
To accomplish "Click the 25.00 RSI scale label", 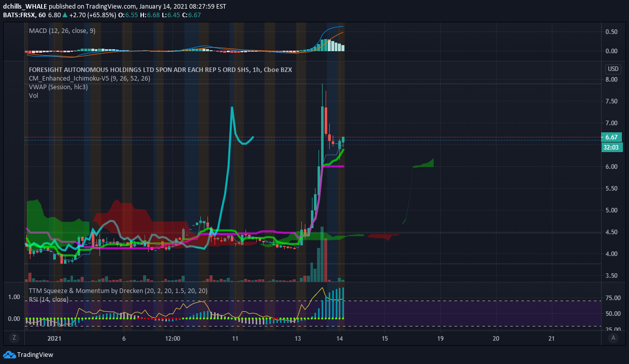I will pos(613,331).
